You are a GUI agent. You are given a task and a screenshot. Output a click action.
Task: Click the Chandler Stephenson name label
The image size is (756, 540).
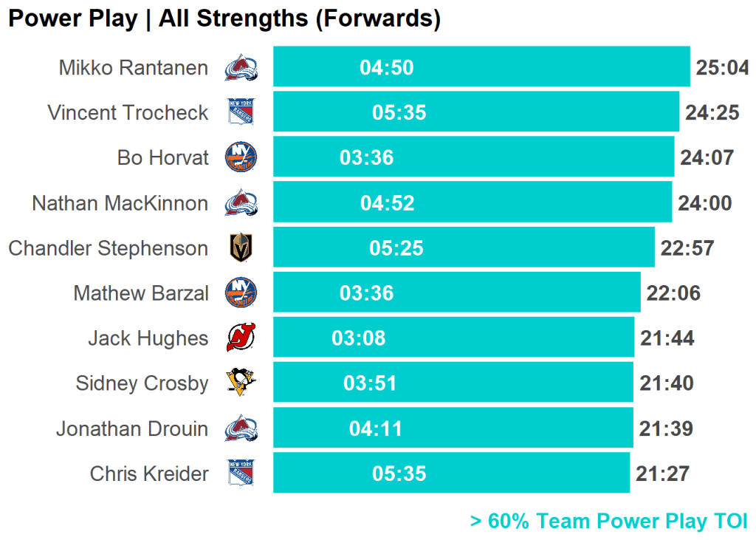tap(109, 248)
